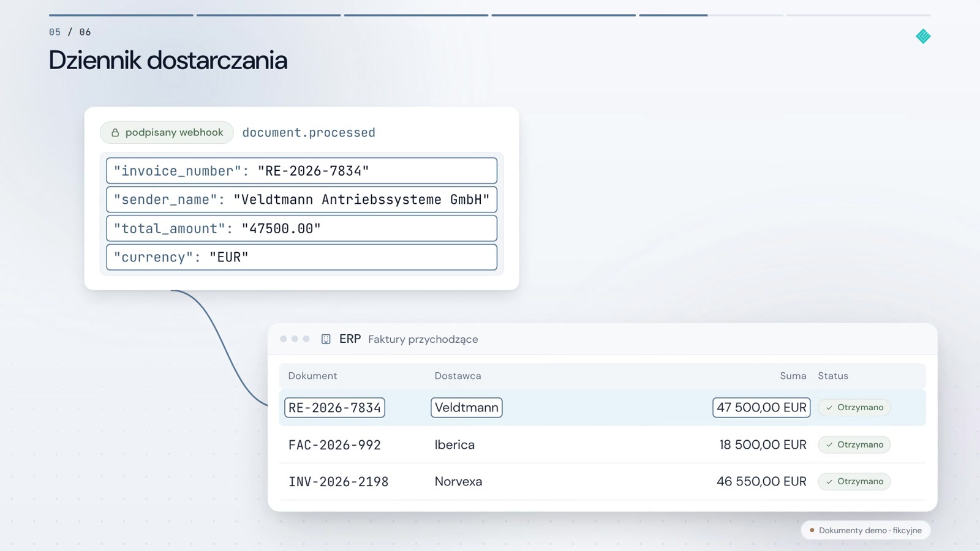The width and height of the screenshot is (980, 551).
Task: Click the last unfilled progress segment
Action: point(859,15)
